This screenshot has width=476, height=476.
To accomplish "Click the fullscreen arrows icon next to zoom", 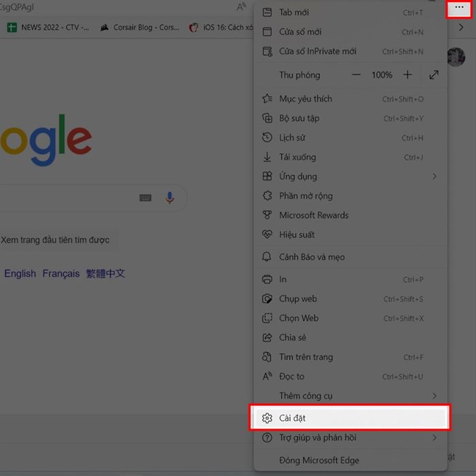I will point(434,75).
